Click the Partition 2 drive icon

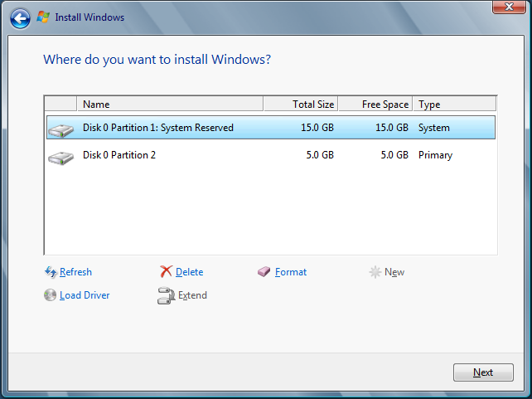pyautogui.click(x=60, y=157)
